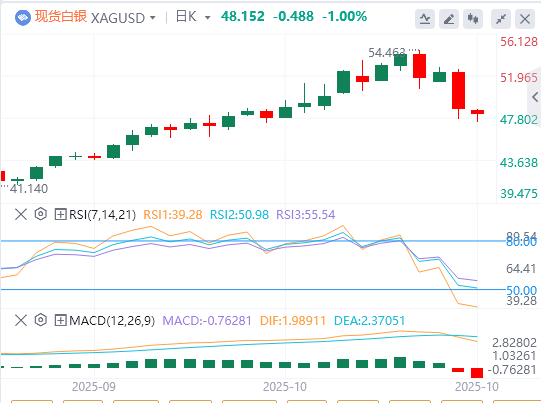The width and height of the screenshot is (541, 403).
Task: Click the MACD(12,26,9) label
Action: [112, 321]
